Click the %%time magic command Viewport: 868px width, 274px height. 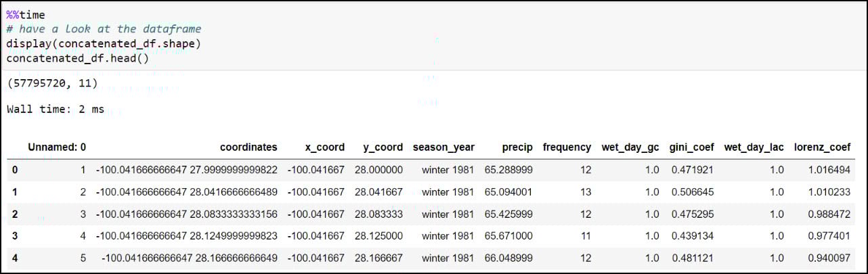click(x=26, y=15)
